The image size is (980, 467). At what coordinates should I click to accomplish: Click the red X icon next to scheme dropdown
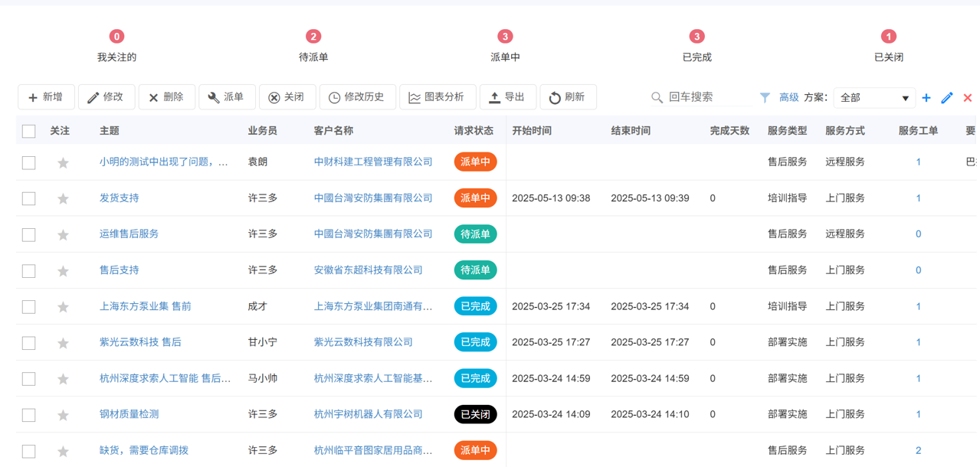click(x=966, y=97)
